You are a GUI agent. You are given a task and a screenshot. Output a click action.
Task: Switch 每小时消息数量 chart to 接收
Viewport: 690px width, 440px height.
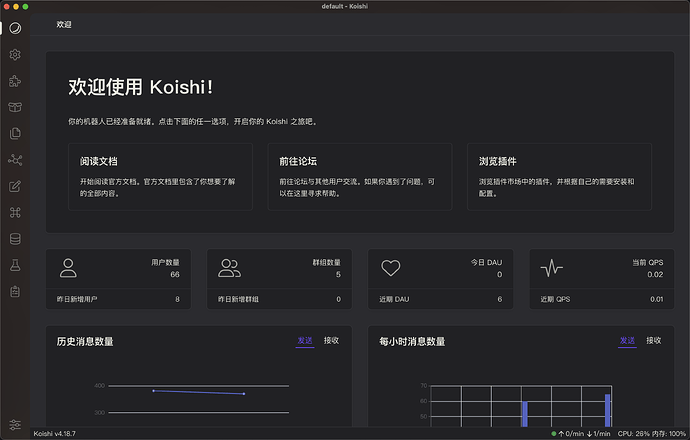(x=653, y=340)
